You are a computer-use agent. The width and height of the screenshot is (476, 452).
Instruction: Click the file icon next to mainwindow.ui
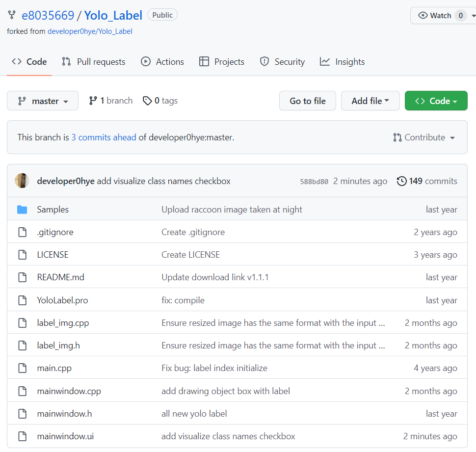[23, 436]
